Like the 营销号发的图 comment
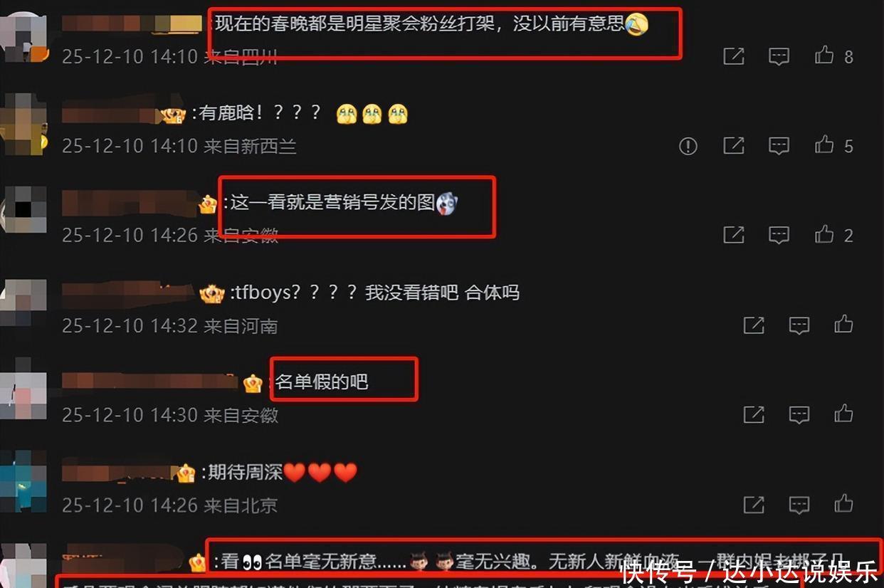Image resolution: width=884 pixels, height=588 pixels. click(824, 234)
